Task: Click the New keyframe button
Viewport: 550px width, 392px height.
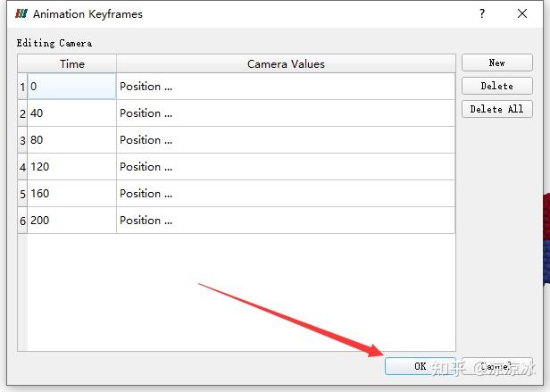Action: [x=497, y=63]
